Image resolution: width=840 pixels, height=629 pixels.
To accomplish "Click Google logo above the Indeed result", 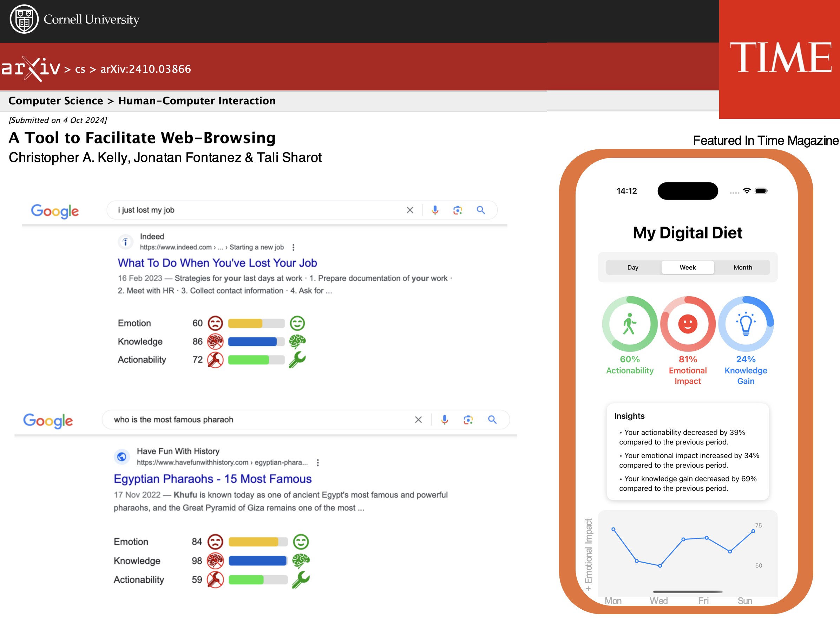I will tap(55, 211).
